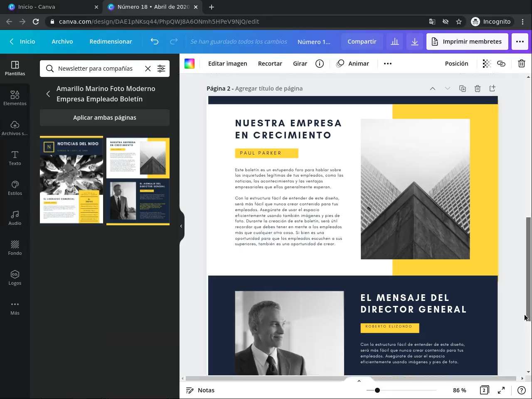
Task: Delete Página 2
Action: (x=478, y=89)
